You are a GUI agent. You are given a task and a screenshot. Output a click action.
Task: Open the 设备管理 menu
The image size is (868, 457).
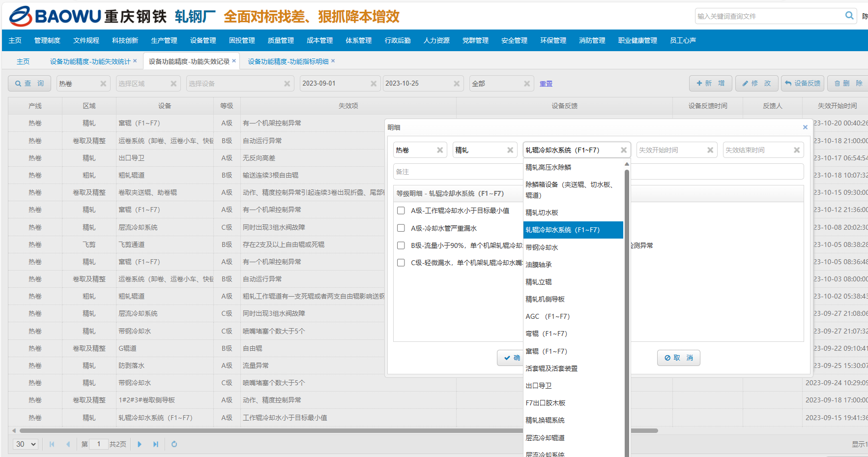pos(203,40)
